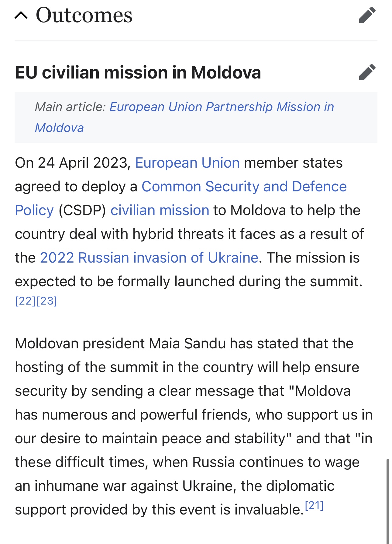392x544 pixels.
Task: Visit 2022 Russian invasion of Ukraine article
Action: 149,258
